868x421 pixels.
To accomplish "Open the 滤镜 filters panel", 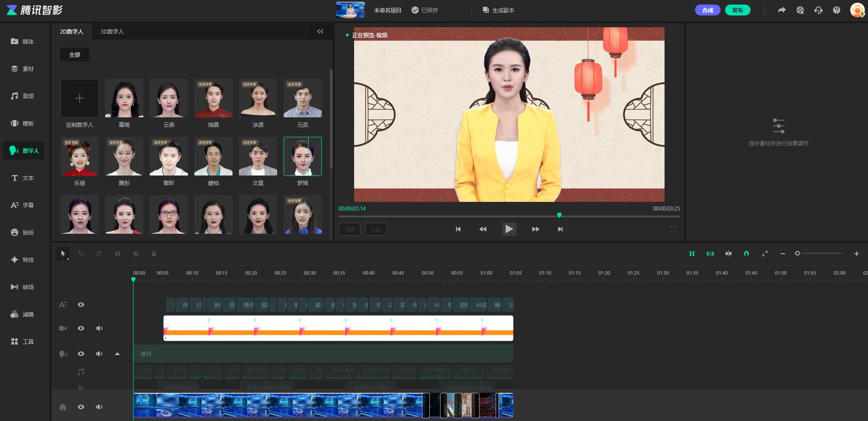I will point(23,314).
